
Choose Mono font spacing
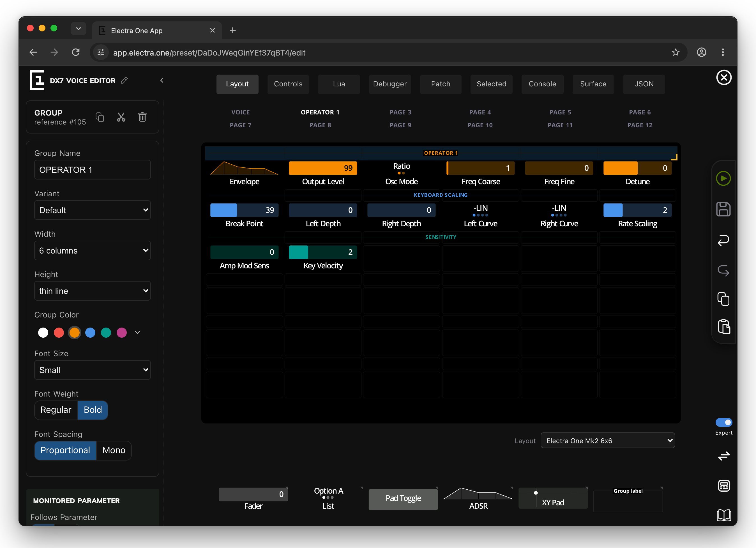[114, 450]
